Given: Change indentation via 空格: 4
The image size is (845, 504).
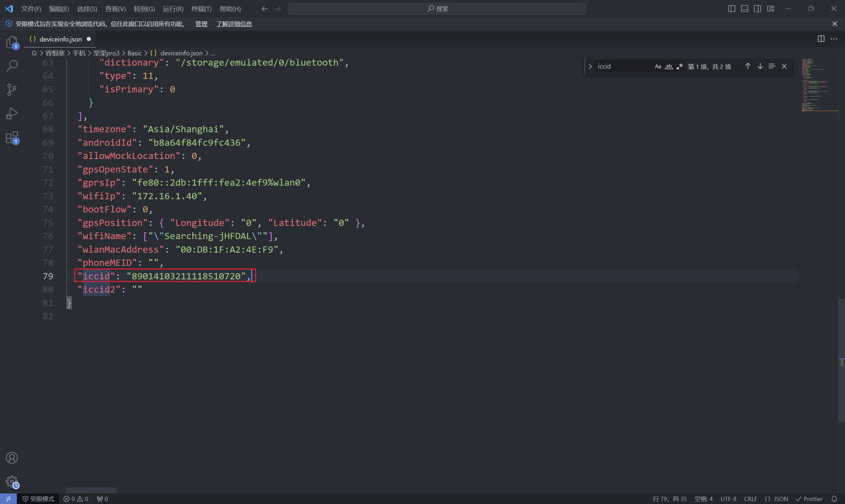Looking at the screenshot, I should tap(703, 499).
